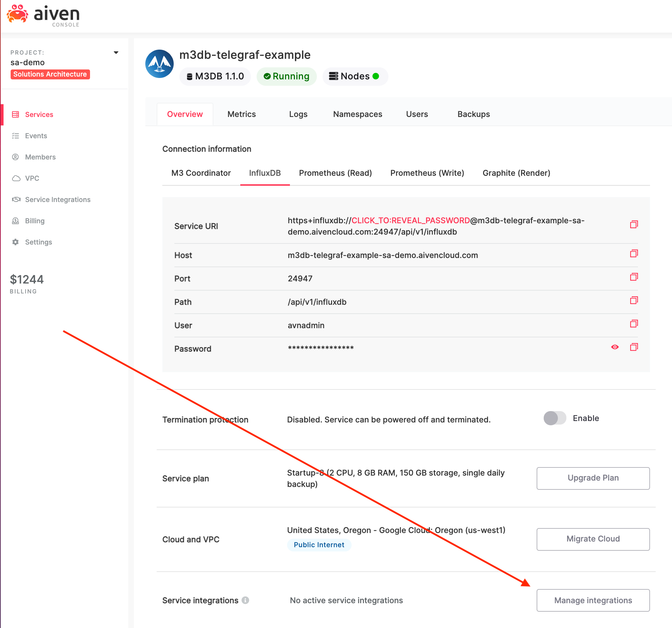Select the M3 Coordinator connection tab
The image size is (672, 628).
pyautogui.click(x=201, y=173)
